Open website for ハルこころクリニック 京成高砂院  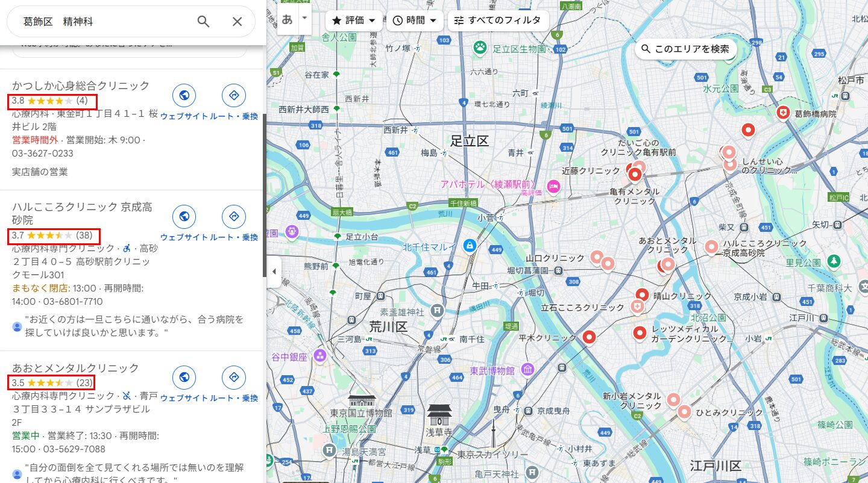(x=184, y=216)
